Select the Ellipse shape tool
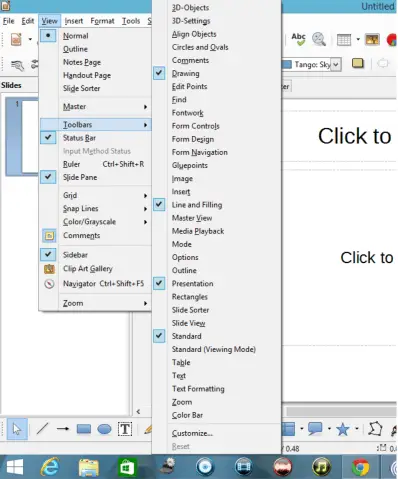Image resolution: width=398 pixels, height=479 pixels. coord(104,429)
